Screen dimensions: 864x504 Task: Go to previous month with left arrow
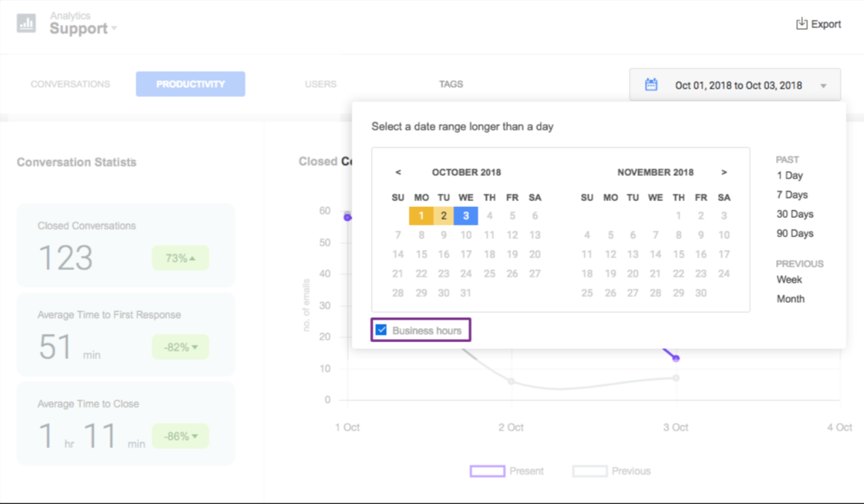(x=398, y=173)
